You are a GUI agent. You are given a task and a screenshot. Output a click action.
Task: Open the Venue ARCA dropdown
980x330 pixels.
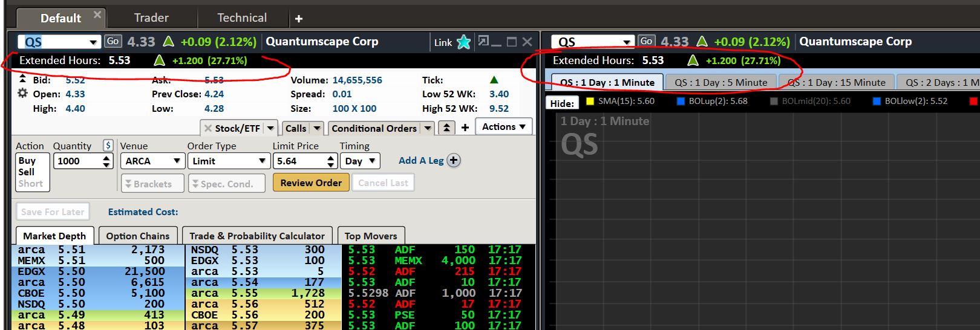(152, 161)
